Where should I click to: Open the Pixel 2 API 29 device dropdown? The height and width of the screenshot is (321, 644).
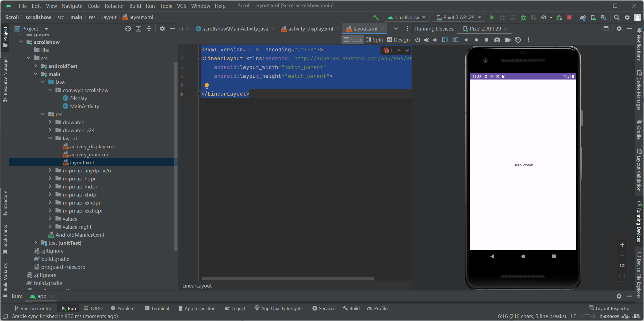pos(458,17)
